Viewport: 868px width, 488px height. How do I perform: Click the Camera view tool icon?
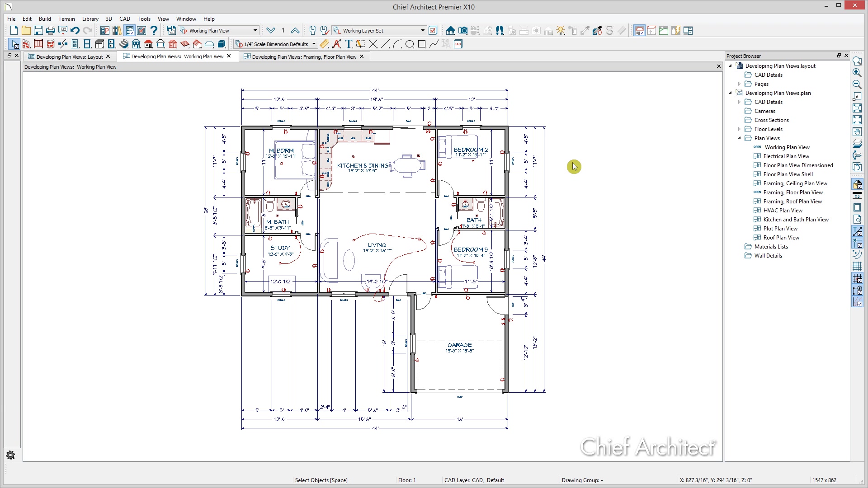(x=463, y=31)
